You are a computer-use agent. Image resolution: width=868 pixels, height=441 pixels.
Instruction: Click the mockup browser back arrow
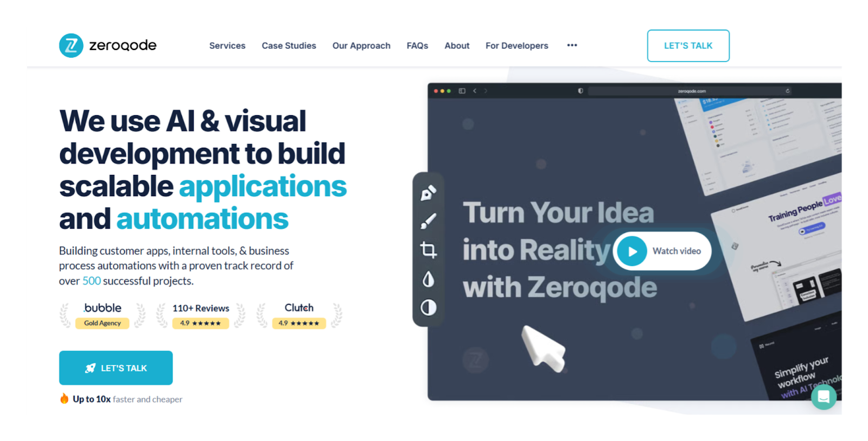(x=475, y=91)
